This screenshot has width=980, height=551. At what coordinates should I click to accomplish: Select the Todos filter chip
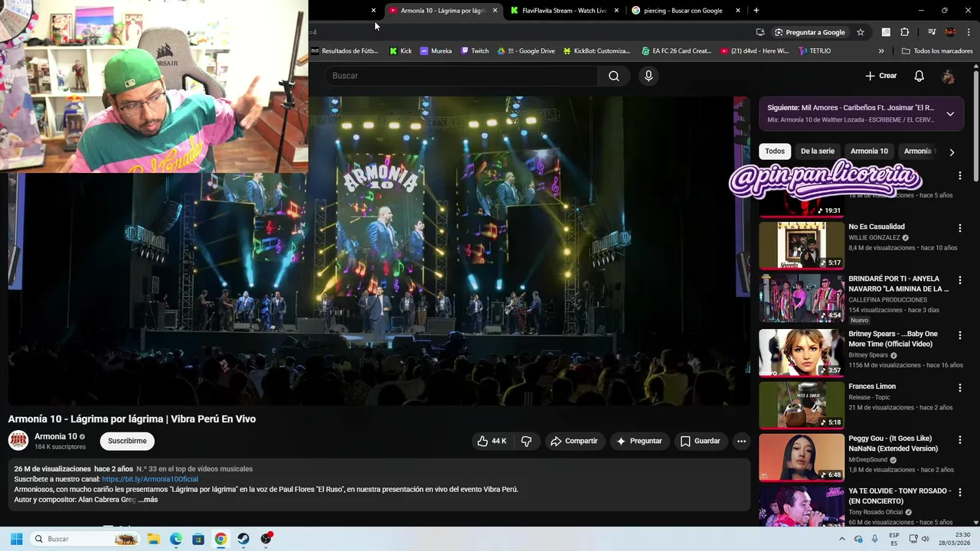tap(775, 152)
